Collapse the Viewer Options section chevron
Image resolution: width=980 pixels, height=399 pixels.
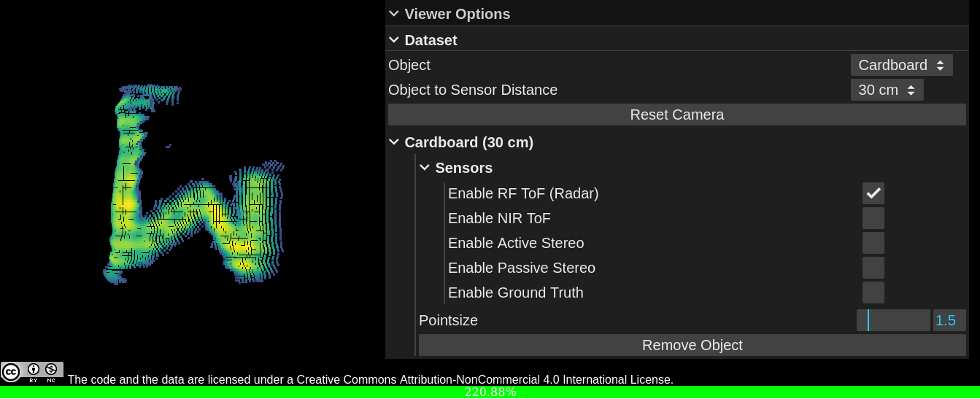pos(394,14)
